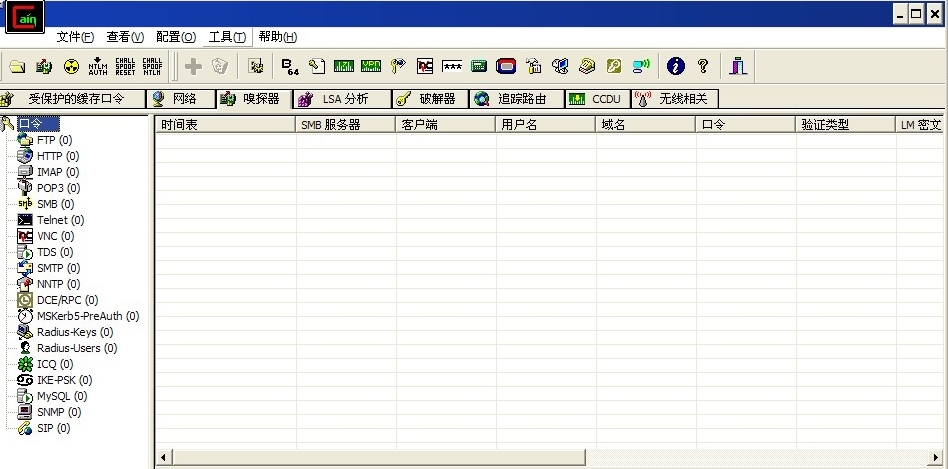Open the 工具(T) menu

(227, 37)
